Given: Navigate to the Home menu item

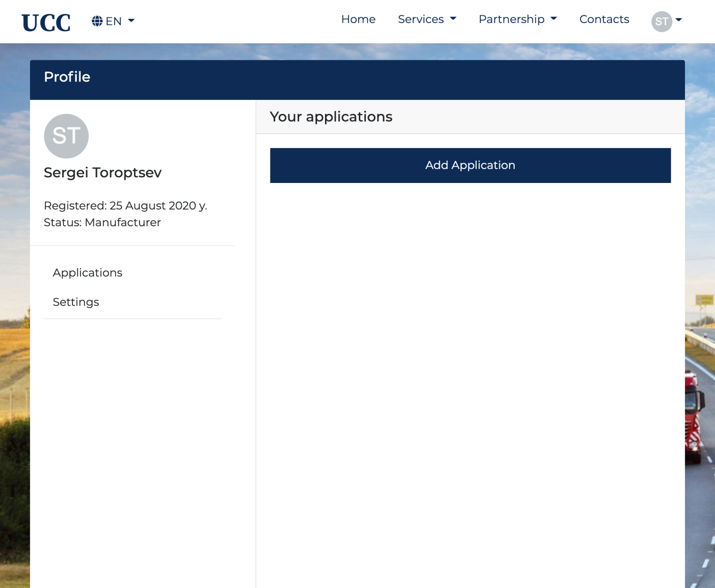Looking at the screenshot, I should click(358, 19).
